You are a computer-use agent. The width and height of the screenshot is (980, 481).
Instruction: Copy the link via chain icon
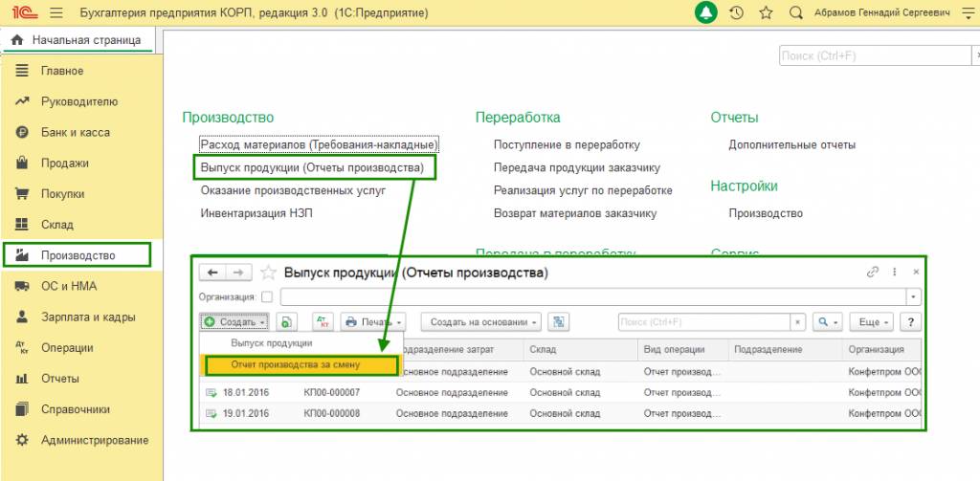point(873,273)
